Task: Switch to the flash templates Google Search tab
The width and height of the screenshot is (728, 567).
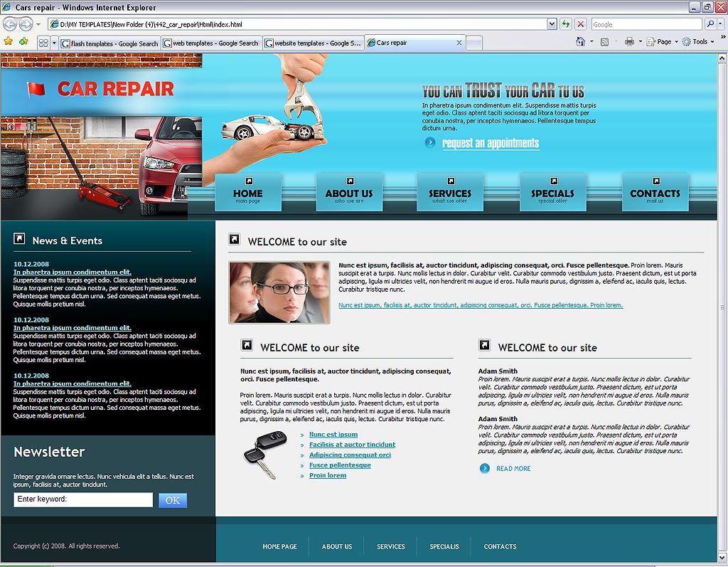Action: click(x=109, y=43)
